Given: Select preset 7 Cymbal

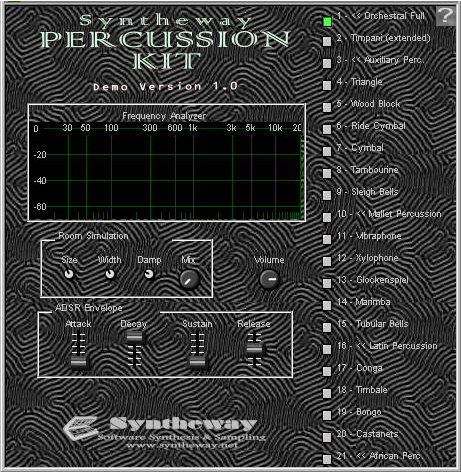Looking at the screenshot, I should (x=327, y=151).
